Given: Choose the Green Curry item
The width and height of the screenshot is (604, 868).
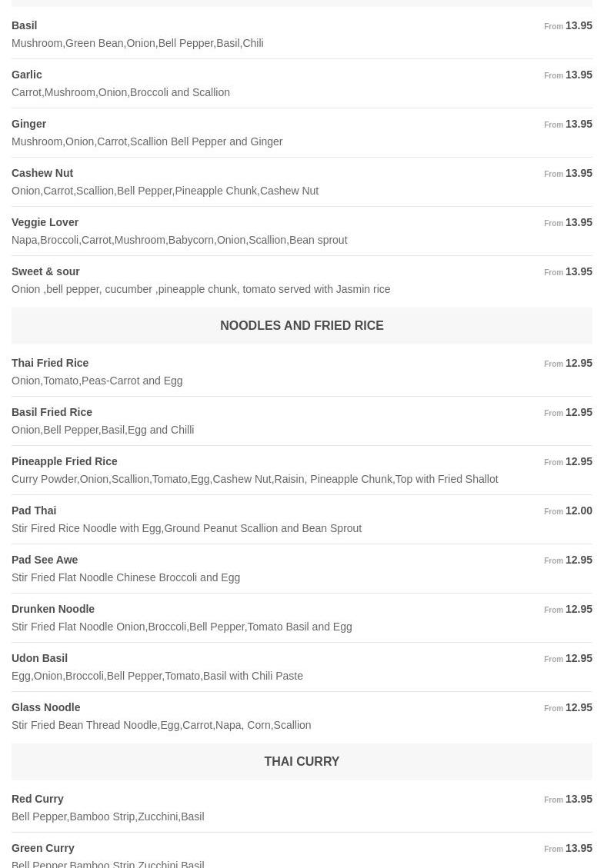Looking at the screenshot, I should point(43,848).
